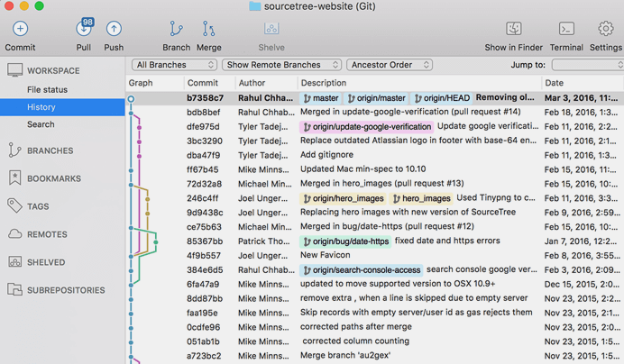This screenshot has width=624, height=364.
Task: Click the commit node for b7358c7 in graph
Action: coord(131,98)
